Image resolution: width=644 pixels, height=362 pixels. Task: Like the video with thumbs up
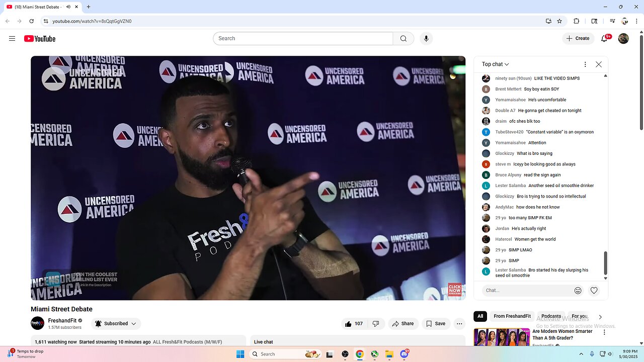point(354,324)
